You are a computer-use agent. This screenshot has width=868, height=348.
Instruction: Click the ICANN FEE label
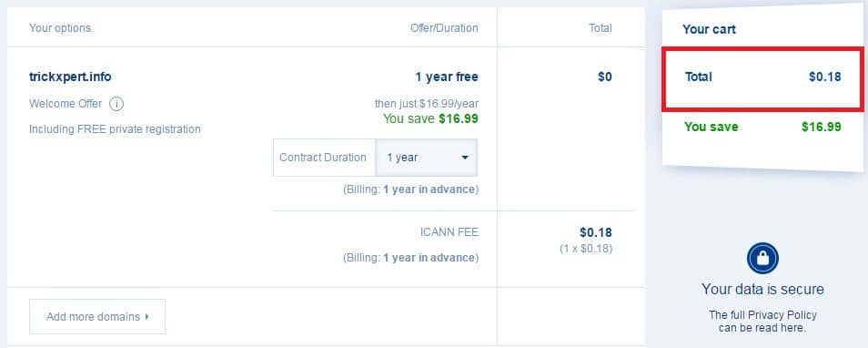pyautogui.click(x=449, y=232)
